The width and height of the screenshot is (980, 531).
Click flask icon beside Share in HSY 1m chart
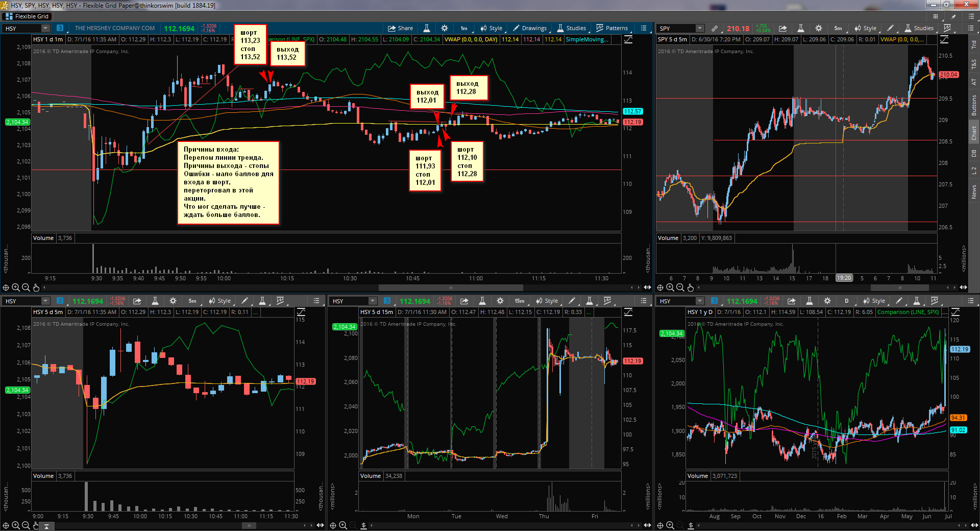[427, 28]
